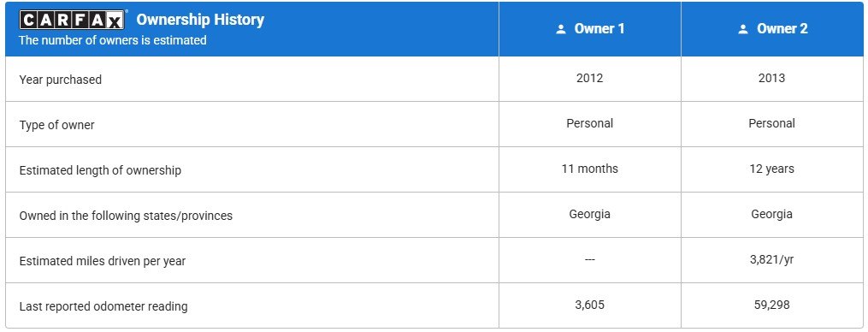Click Estimated miles driven per year label
This screenshot has width=868, height=332.
(103, 261)
